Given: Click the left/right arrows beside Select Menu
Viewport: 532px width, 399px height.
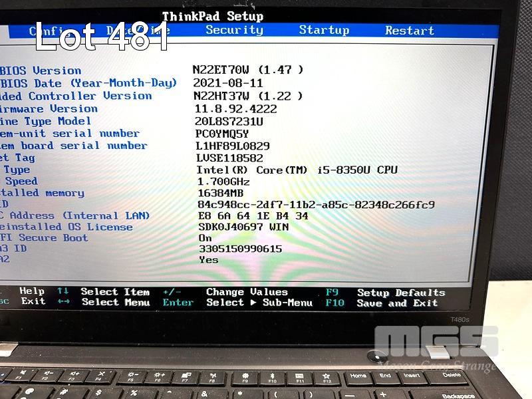Looking at the screenshot, I should click(63, 302).
